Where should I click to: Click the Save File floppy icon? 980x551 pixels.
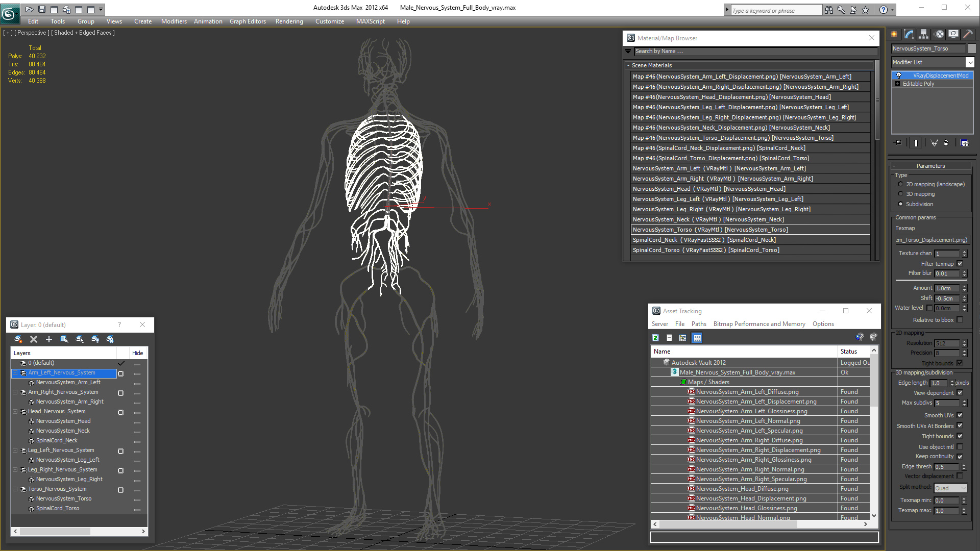42,9
